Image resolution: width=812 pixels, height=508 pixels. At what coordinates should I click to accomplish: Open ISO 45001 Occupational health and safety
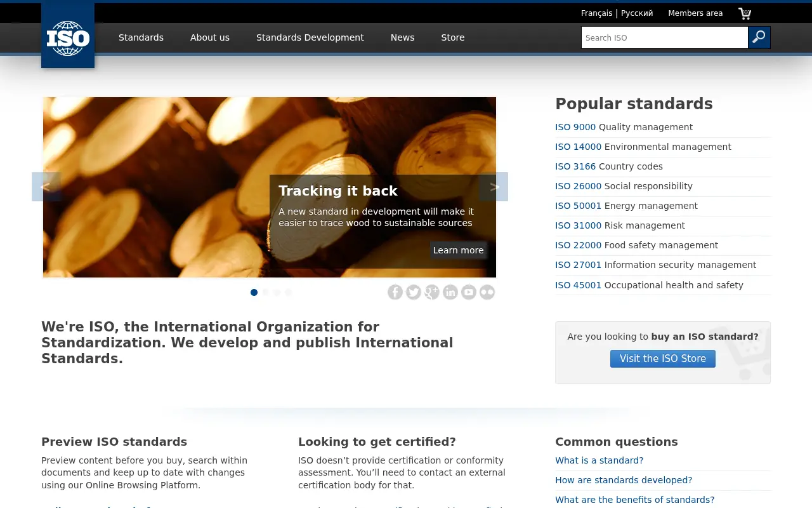point(649,285)
